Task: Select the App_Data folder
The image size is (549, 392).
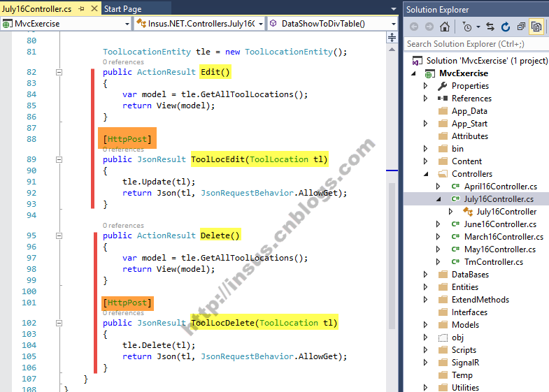Action: point(469,111)
